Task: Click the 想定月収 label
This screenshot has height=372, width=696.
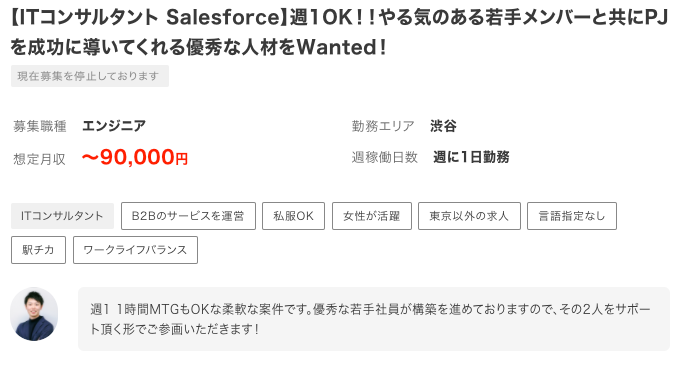Action: (40, 159)
